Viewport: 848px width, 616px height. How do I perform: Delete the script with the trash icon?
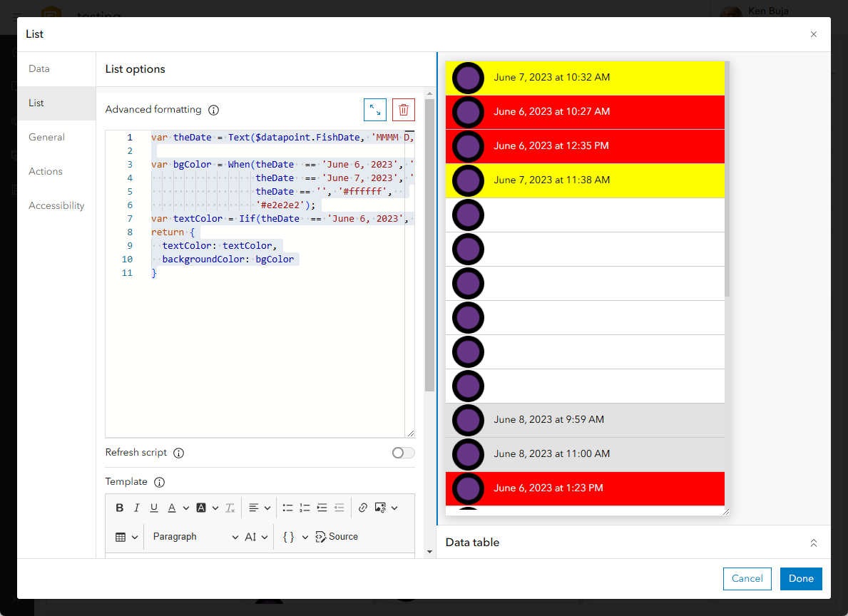[x=403, y=109]
